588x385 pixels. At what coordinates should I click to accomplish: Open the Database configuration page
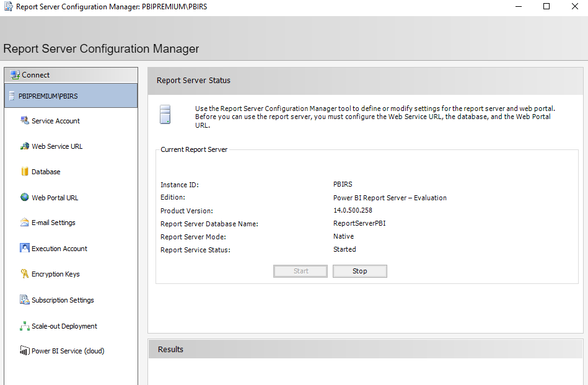(x=45, y=171)
